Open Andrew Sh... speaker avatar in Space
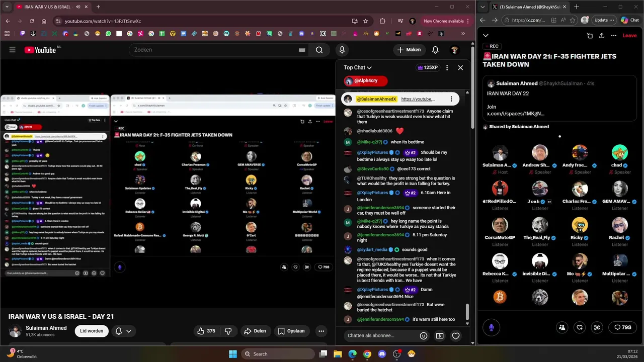Screen dimensions: 644x362 540,153
